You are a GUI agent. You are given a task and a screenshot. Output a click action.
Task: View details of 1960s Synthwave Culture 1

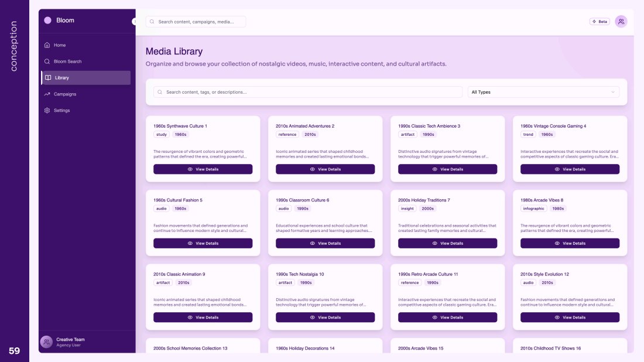(203, 169)
